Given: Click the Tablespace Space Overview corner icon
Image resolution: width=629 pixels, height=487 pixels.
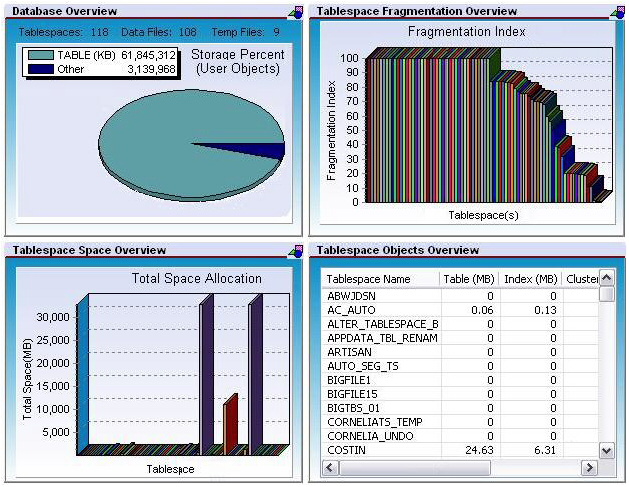Looking at the screenshot, I should coord(296,251).
